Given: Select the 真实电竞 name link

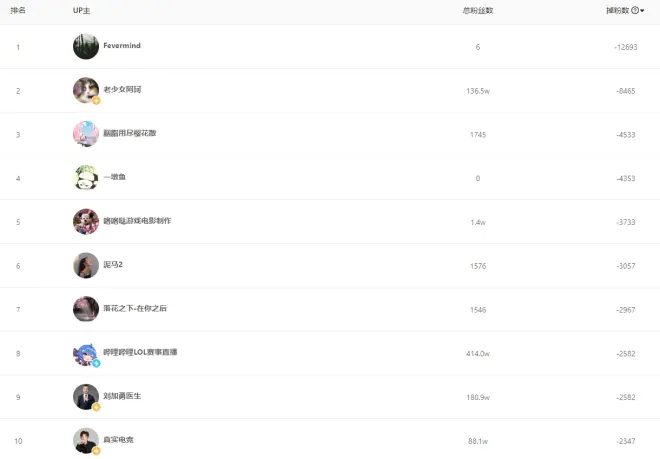Looking at the screenshot, I should (118, 440).
